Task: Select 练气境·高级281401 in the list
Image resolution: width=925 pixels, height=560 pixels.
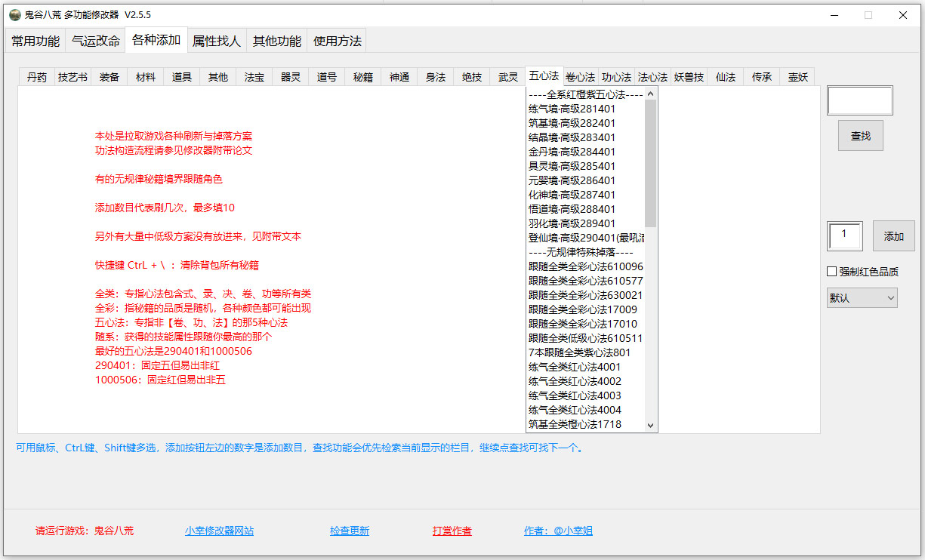Action: (585, 109)
